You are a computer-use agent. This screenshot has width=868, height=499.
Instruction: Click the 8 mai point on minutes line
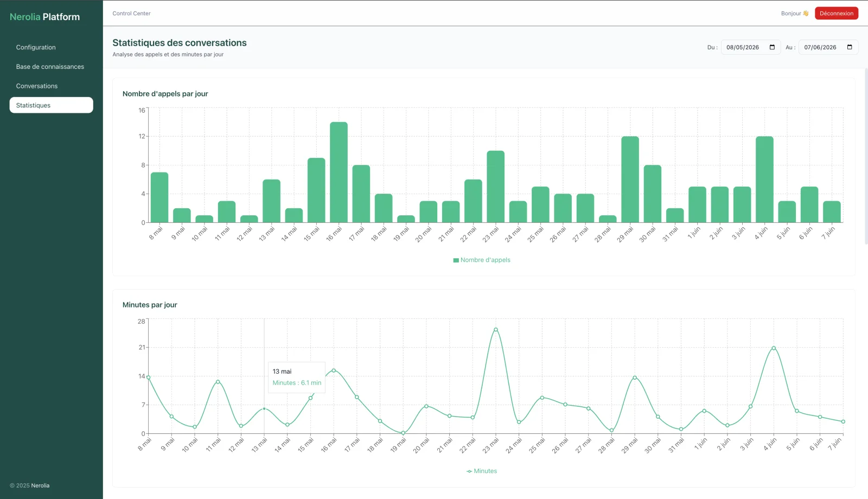[x=149, y=378]
